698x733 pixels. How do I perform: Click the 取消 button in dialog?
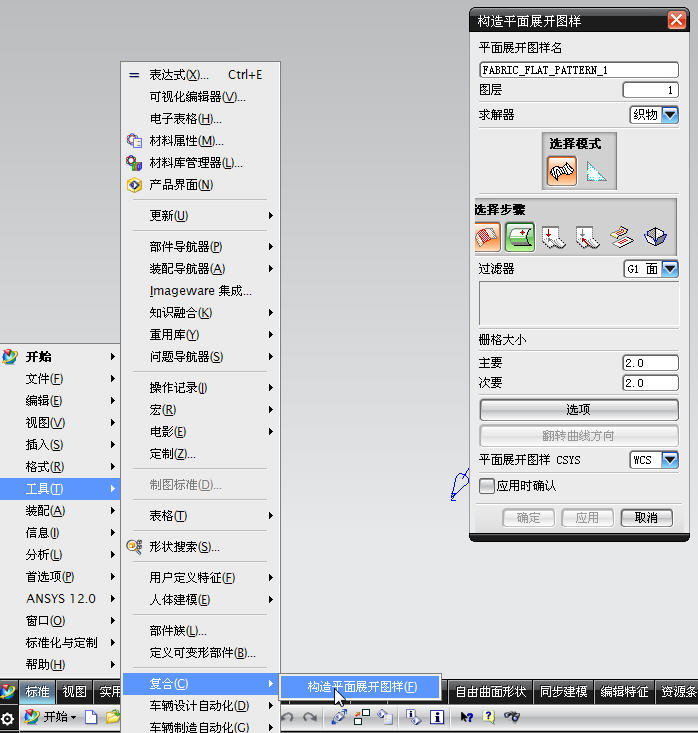pyautogui.click(x=646, y=517)
